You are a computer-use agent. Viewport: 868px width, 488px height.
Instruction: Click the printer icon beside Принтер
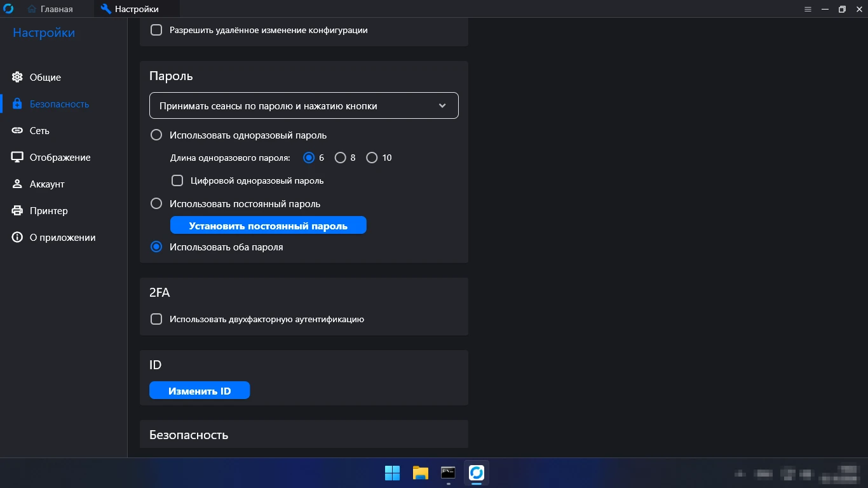[18, 211]
